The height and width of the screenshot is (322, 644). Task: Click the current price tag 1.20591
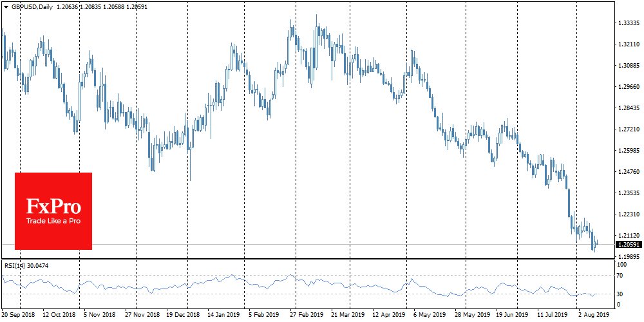point(628,245)
